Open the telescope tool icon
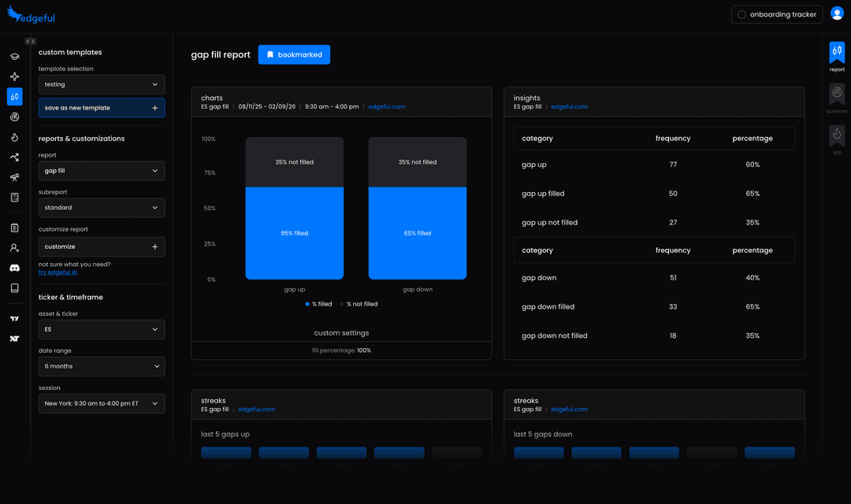 tap(14, 177)
